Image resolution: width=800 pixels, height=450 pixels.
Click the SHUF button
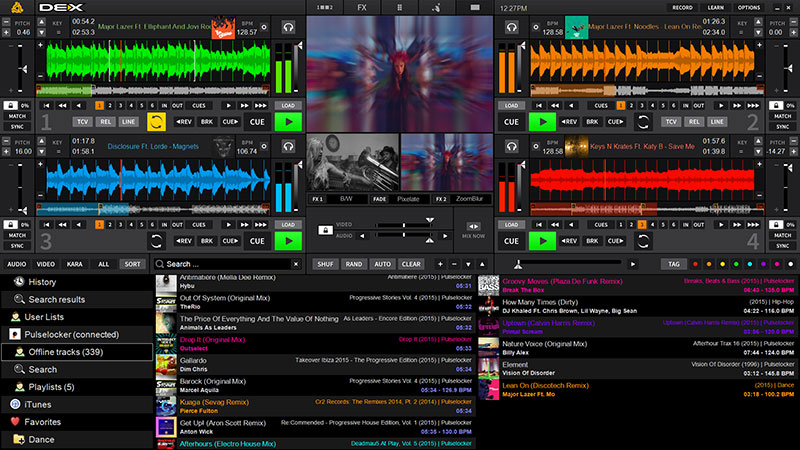pos(325,264)
